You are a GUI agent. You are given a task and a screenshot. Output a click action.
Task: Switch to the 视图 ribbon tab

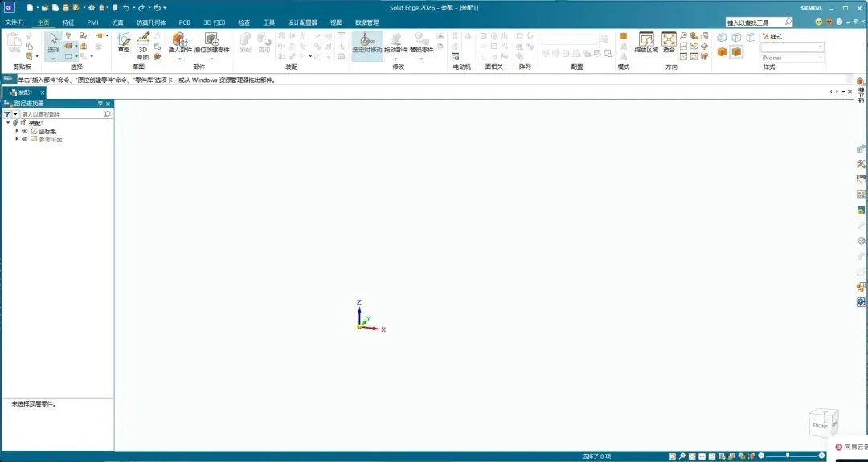pyautogui.click(x=336, y=22)
